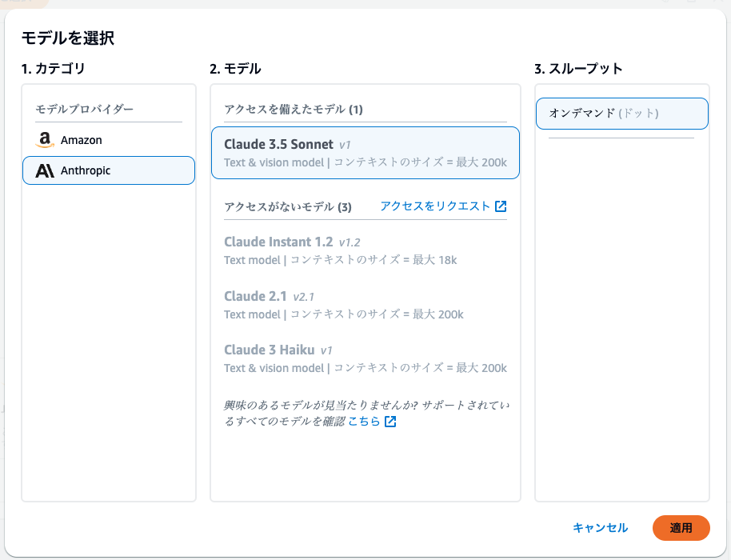The height and width of the screenshot is (560, 731).
Task: Select the disabled Claude 3 Haiku model
Action: 365,358
